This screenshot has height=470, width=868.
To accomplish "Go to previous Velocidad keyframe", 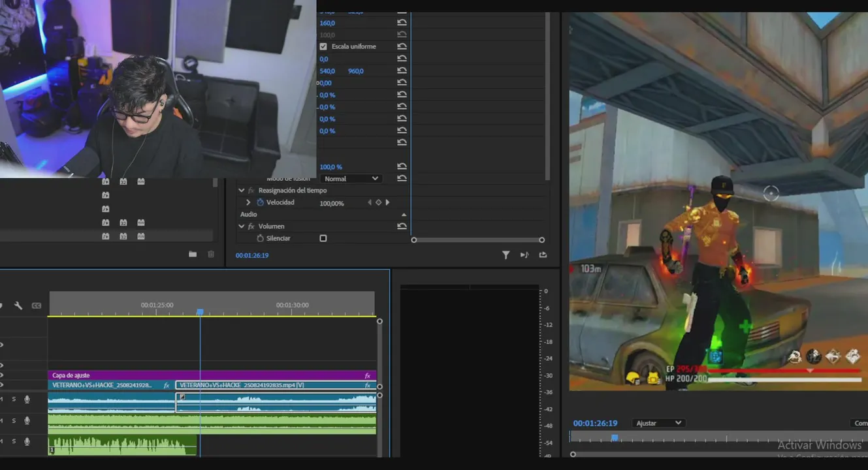I will click(x=369, y=202).
